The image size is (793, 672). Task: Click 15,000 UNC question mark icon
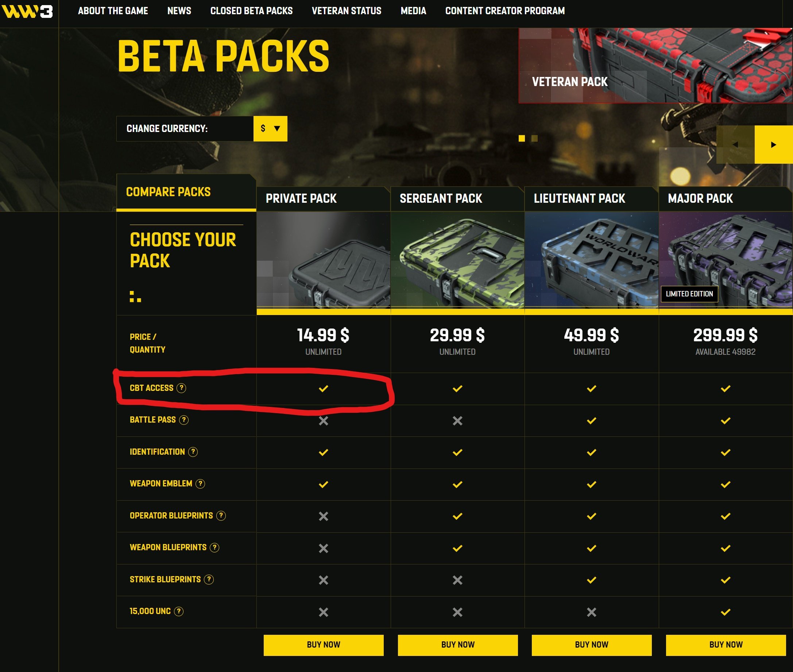point(179,611)
